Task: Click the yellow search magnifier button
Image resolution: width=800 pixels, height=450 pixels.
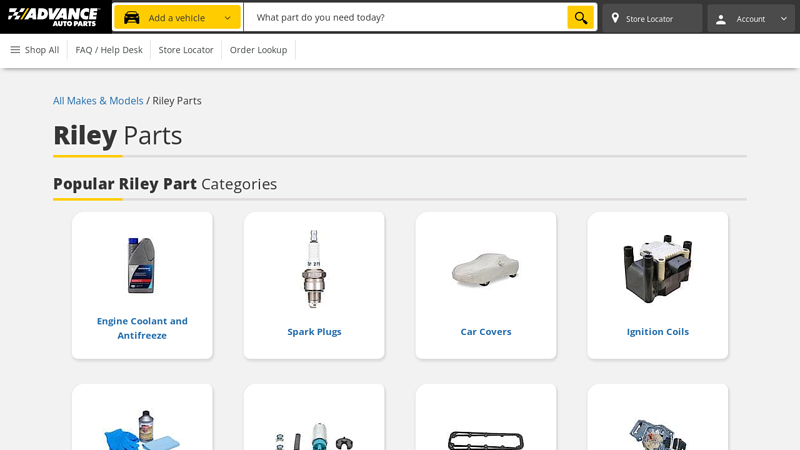Action: (580, 18)
